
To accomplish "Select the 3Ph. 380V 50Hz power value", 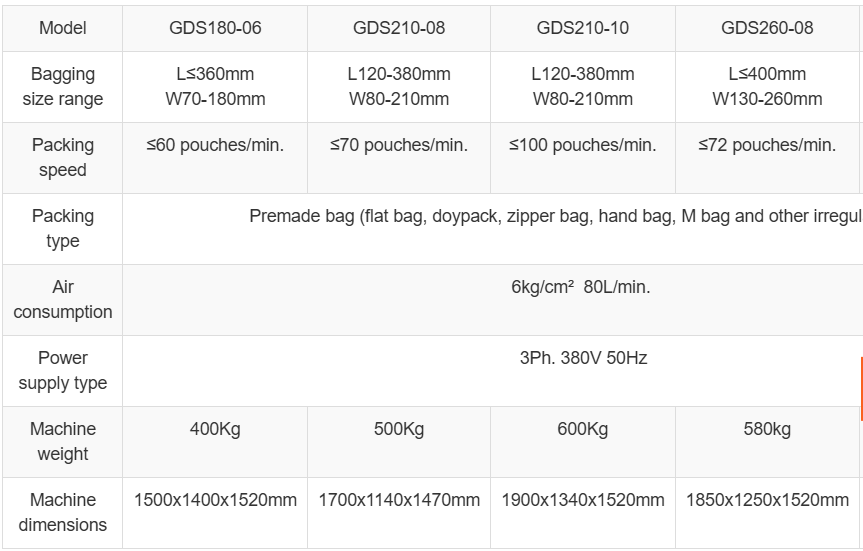I will (x=583, y=358).
